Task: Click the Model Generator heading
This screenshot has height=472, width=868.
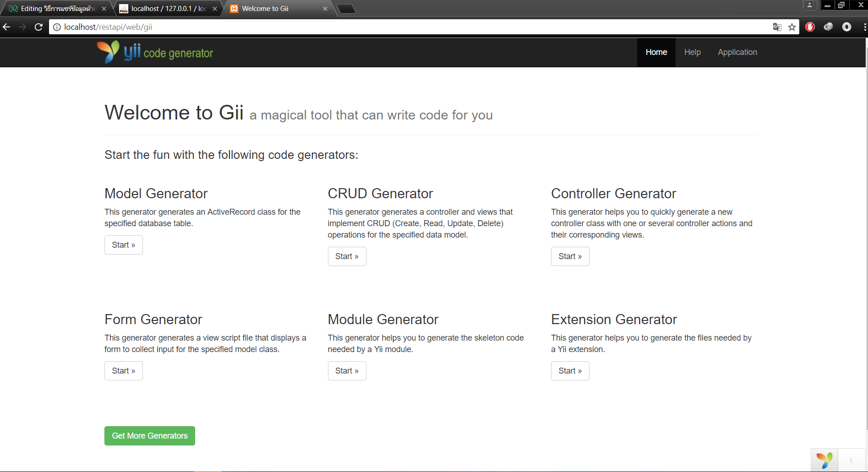Action: (x=156, y=194)
